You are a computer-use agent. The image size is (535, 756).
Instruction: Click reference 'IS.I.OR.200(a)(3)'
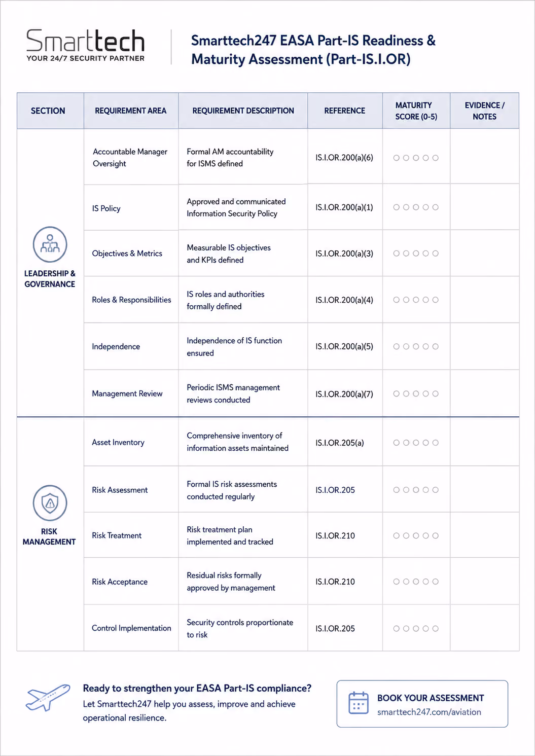pos(344,254)
